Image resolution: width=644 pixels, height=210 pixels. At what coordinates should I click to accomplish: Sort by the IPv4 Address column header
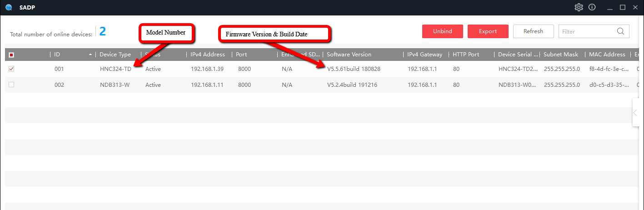(x=208, y=55)
